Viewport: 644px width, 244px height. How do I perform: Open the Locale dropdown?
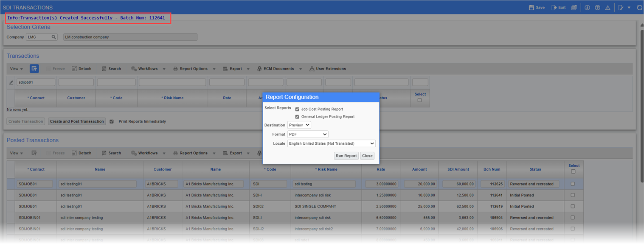click(x=332, y=143)
